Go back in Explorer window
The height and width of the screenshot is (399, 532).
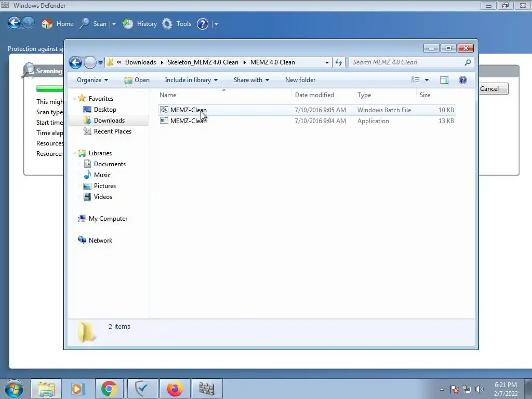pyautogui.click(x=75, y=62)
